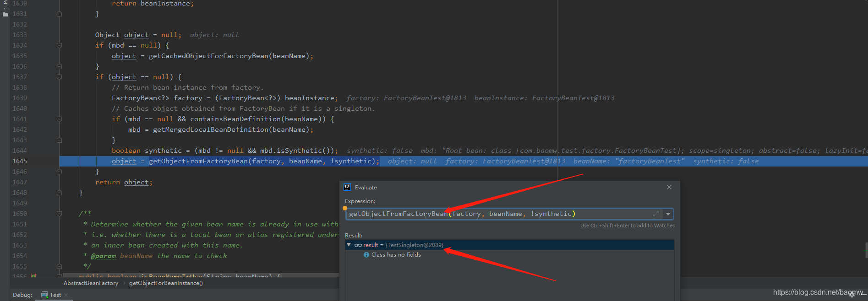Collapse the if block at line 1634
Image resolution: width=868 pixels, height=301 pixels.
click(59, 45)
